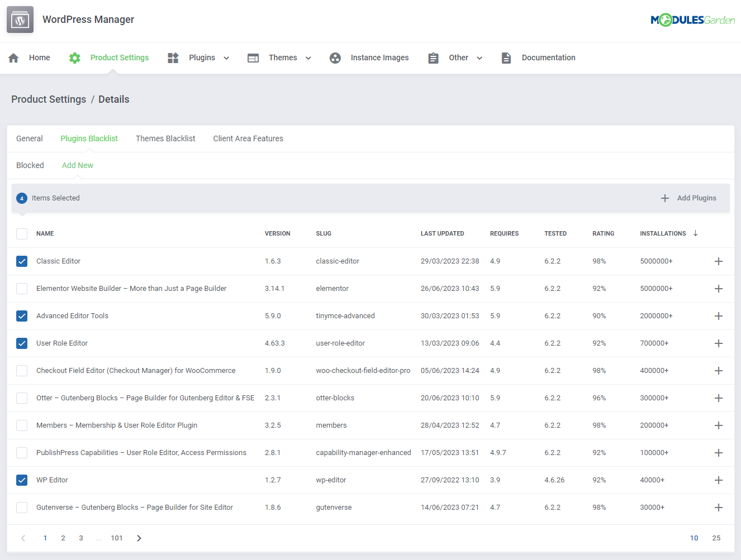
Task: Sort by the Rating column header
Action: [604, 234]
